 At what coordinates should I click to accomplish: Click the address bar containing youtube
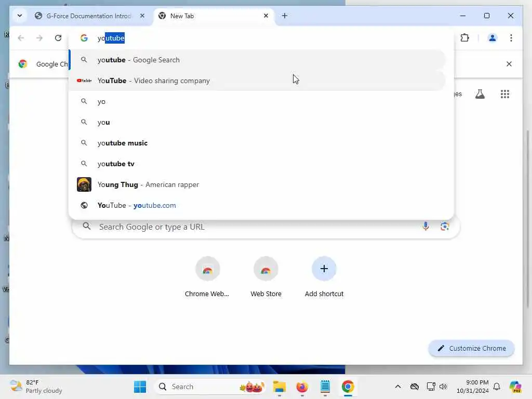tap(261, 38)
